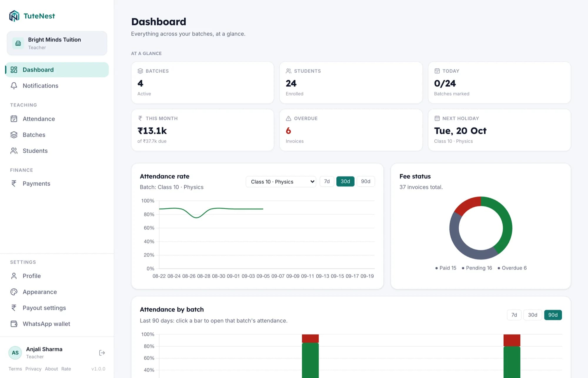Open the This Month ₹13.1k card

pos(203,130)
